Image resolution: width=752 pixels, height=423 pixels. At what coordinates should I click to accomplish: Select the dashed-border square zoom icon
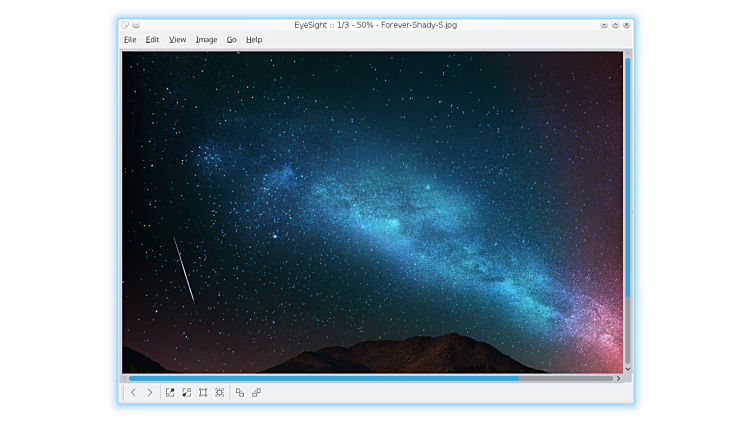click(219, 393)
